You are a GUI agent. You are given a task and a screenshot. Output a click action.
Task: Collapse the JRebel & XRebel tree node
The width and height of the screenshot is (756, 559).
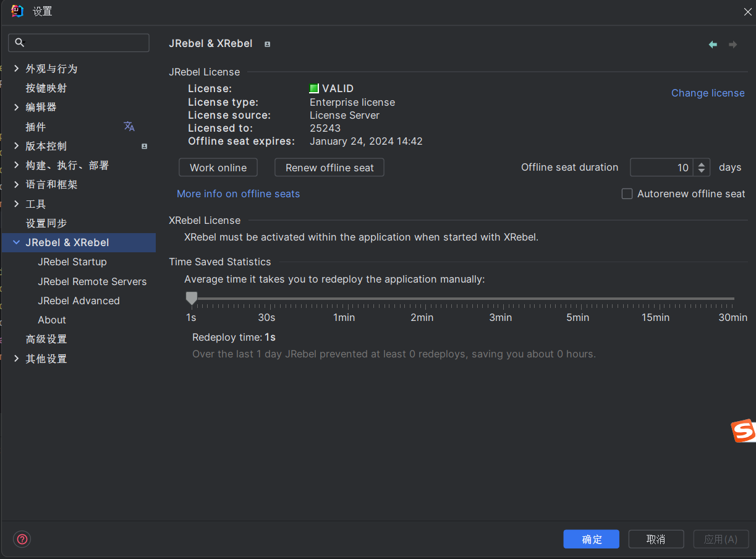tap(16, 242)
